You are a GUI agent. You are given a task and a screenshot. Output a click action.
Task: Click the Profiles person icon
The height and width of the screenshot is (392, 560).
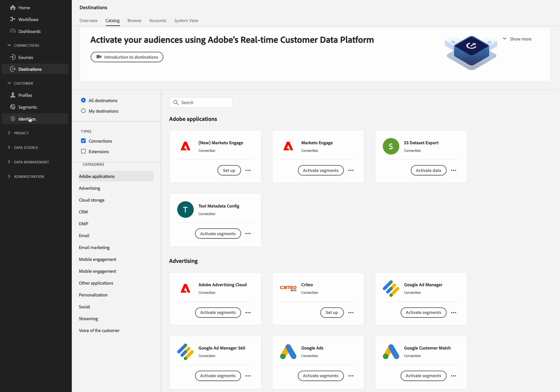tap(13, 95)
